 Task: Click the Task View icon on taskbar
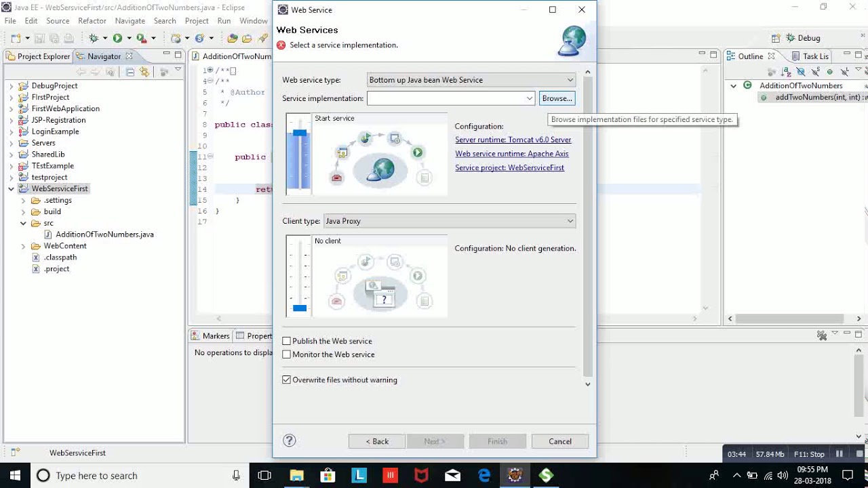(264, 476)
